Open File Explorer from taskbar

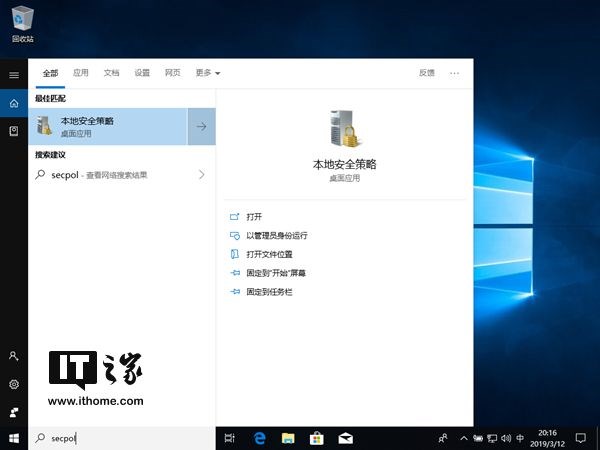288,438
